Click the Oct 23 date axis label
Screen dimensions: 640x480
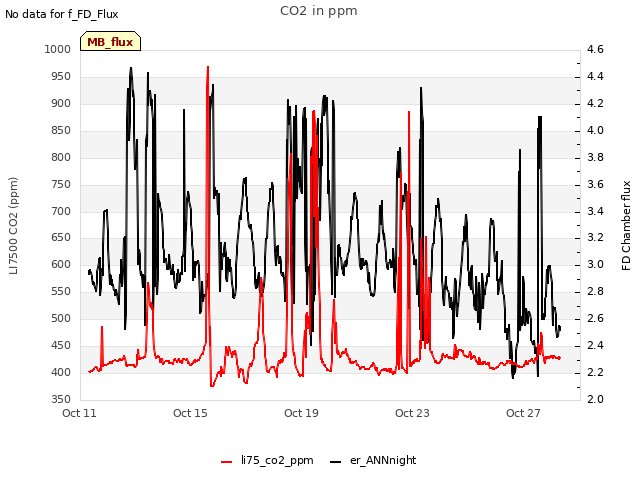coord(412,413)
